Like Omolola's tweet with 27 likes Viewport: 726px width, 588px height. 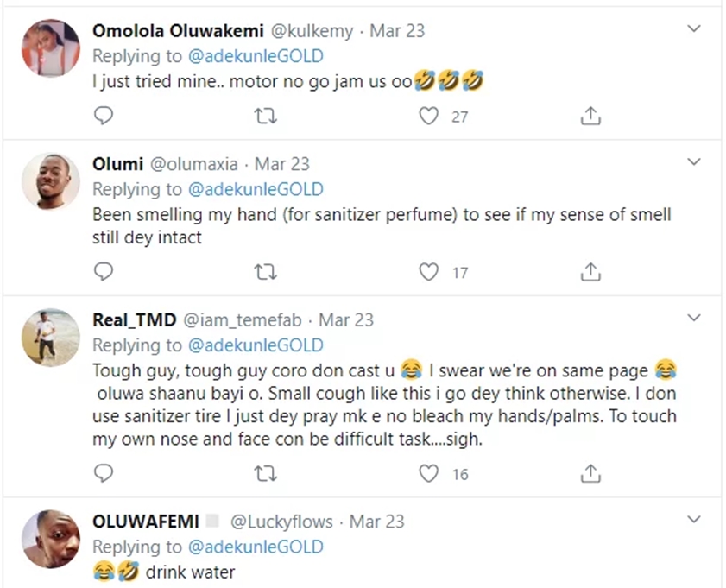(429, 116)
